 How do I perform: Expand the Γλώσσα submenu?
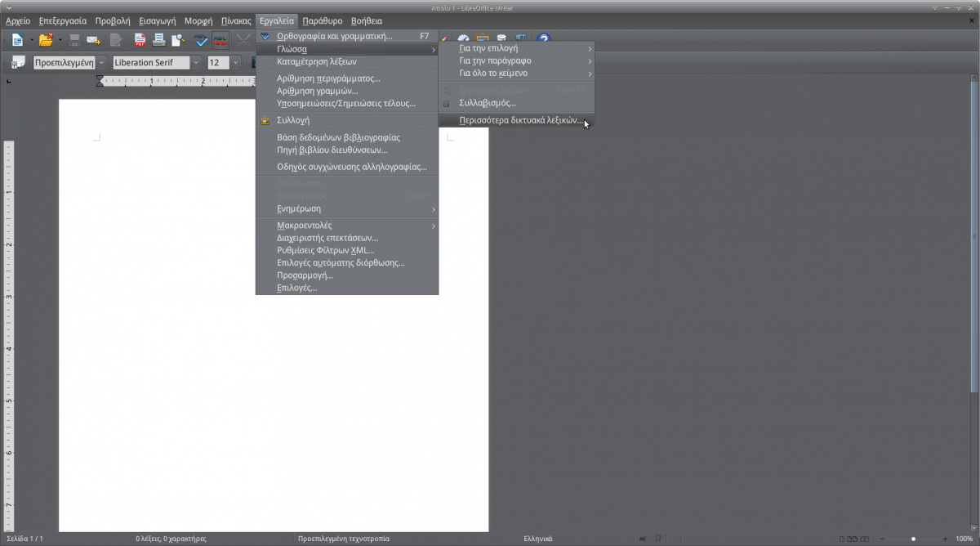pyautogui.click(x=347, y=49)
